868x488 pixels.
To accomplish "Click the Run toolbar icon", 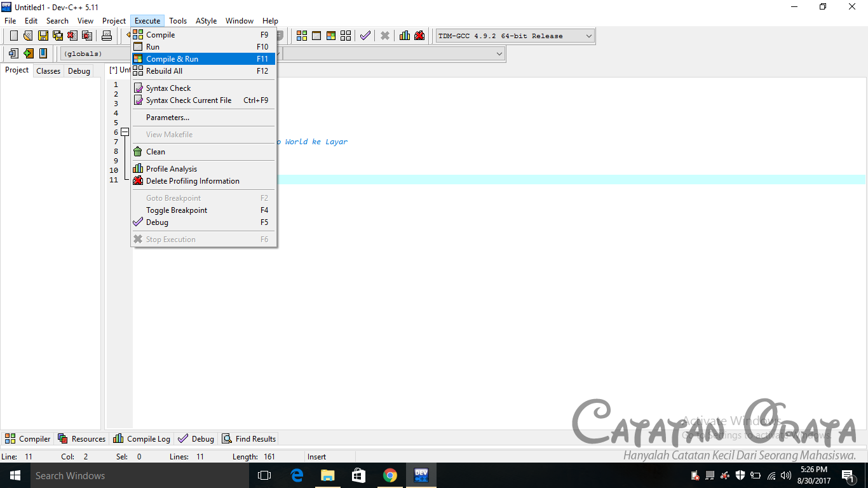I will [316, 36].
